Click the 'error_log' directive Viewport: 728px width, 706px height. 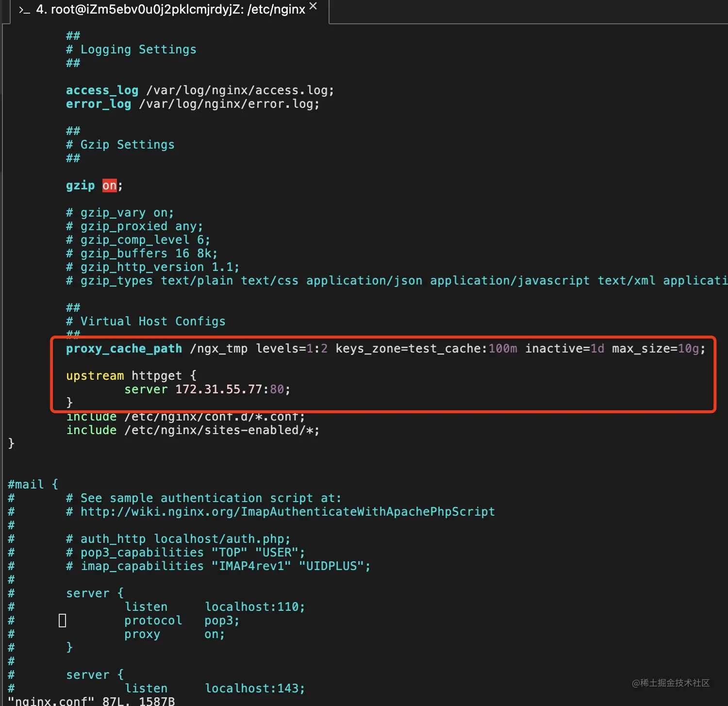pyautogui.click(x=99, y=104)
